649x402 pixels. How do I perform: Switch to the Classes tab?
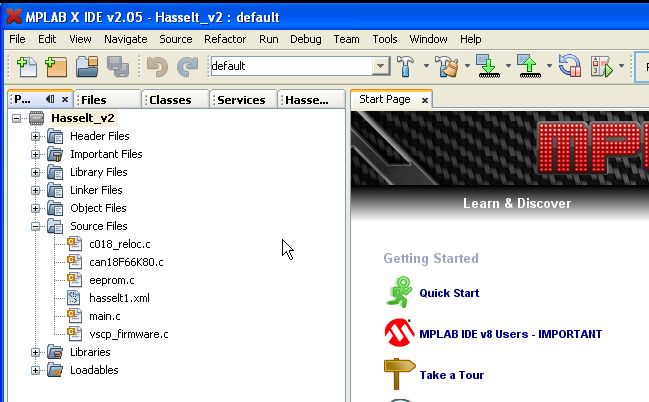[x=170, y=100]
